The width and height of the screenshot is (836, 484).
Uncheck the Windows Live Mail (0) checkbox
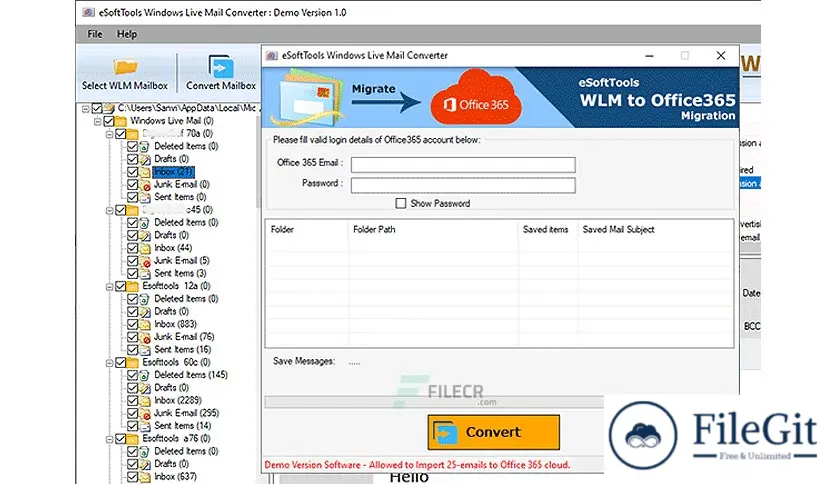[108, 121]
